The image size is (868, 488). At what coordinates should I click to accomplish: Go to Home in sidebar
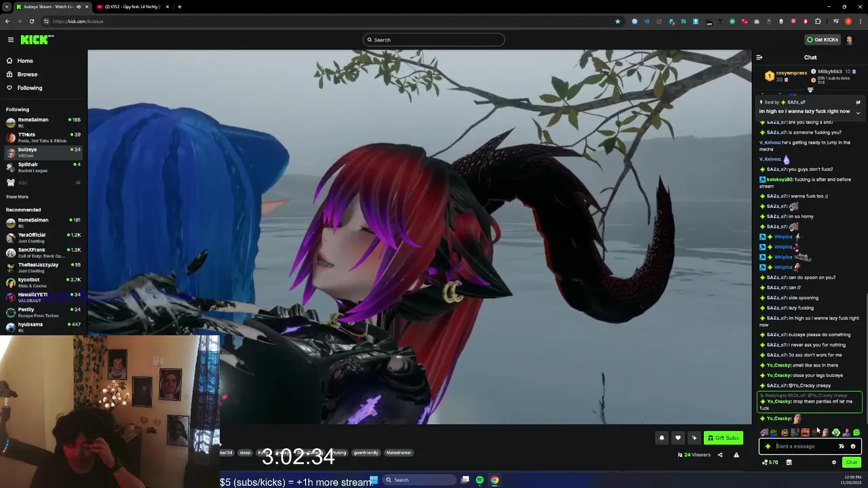(x=25, y=61)
